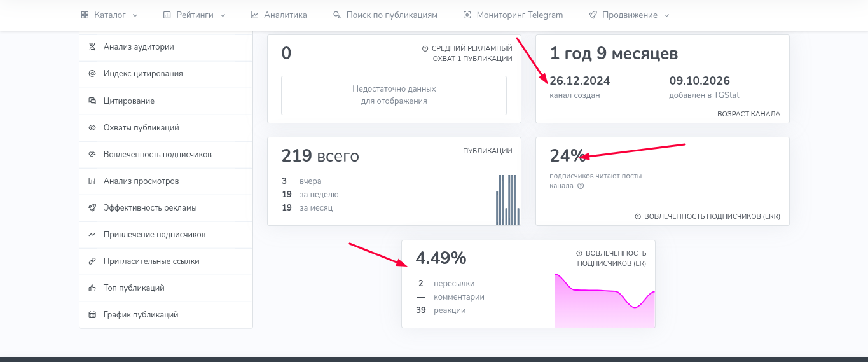
Task: Open the Продвижение menu
Action: point(629,15)
